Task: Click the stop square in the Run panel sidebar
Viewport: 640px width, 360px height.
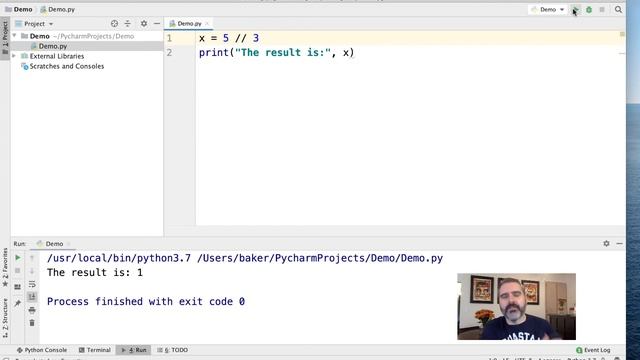Action: coord(18,271)
